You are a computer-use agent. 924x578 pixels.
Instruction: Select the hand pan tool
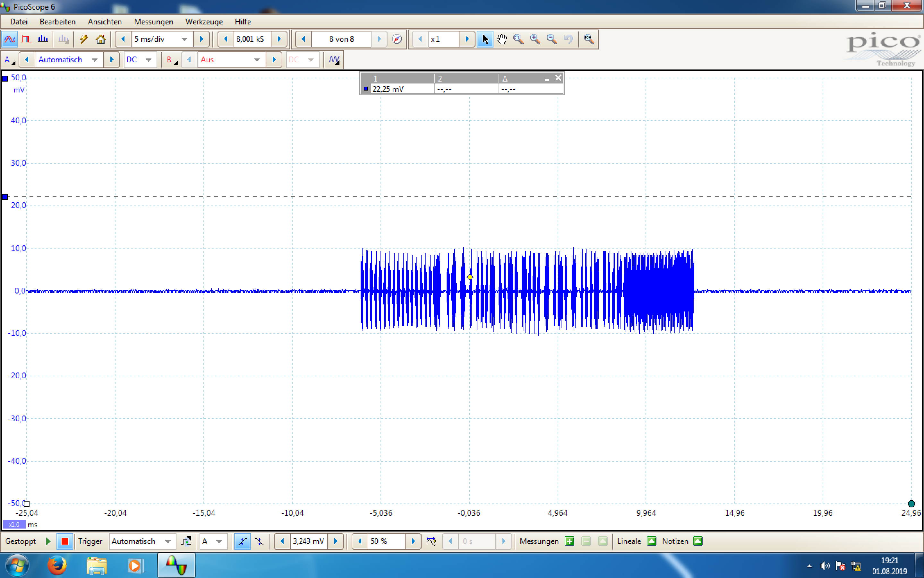(502, 39)
